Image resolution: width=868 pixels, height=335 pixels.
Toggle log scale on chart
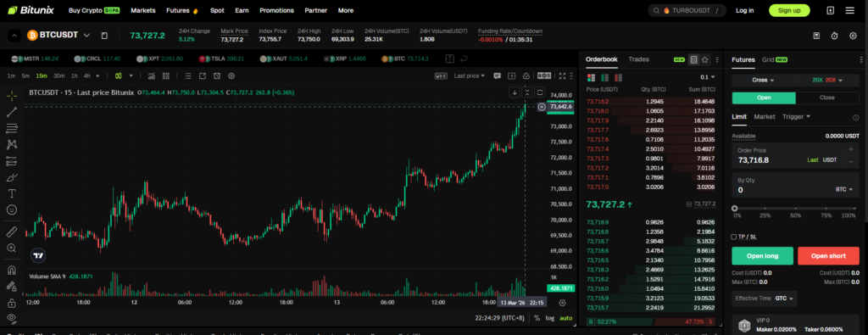[549, 318]
